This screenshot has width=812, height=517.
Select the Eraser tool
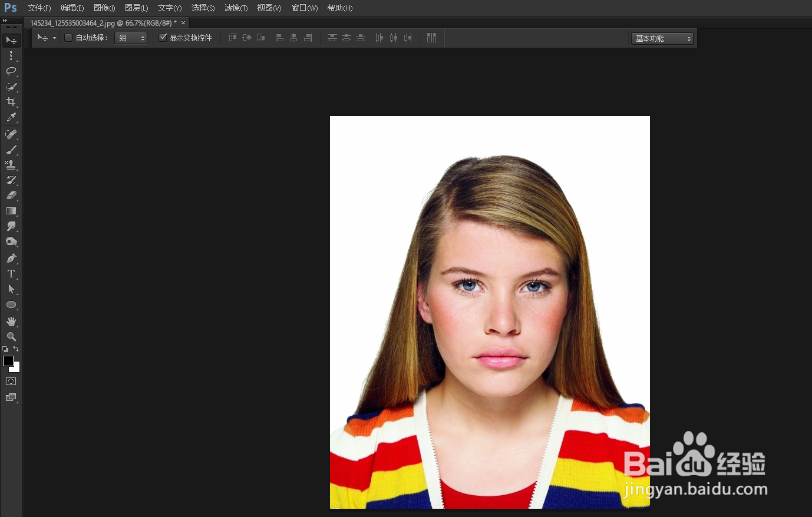coord(11,195)
